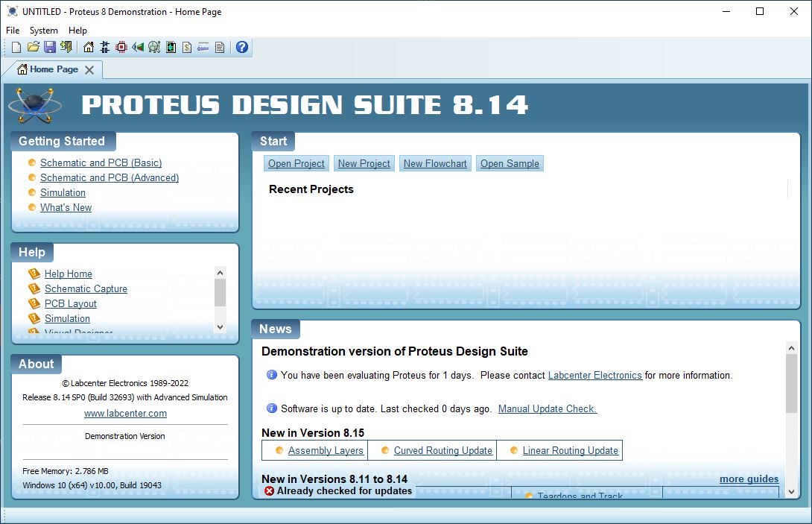812x524 pixels.
Task: Click the New Flowchart button
Action: pos(435,164)
